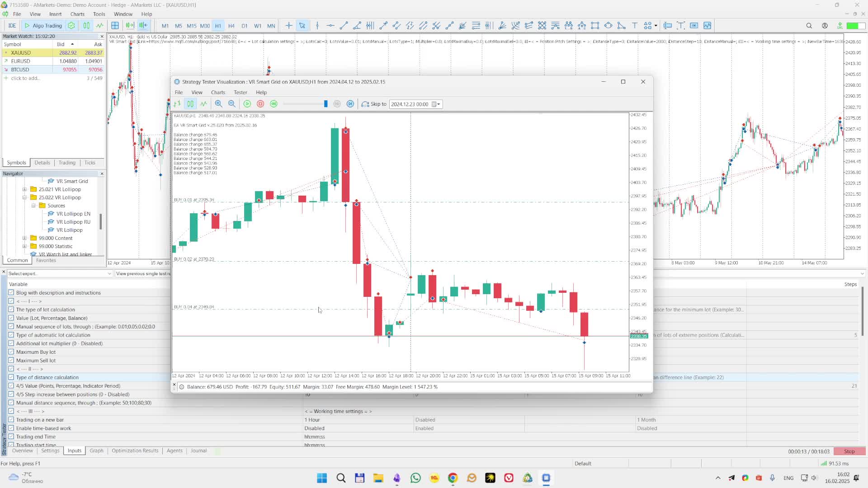Viewport: 868px width, 488px height.
Task: Select the trendline drawing tool
Action: click(344, 26)
